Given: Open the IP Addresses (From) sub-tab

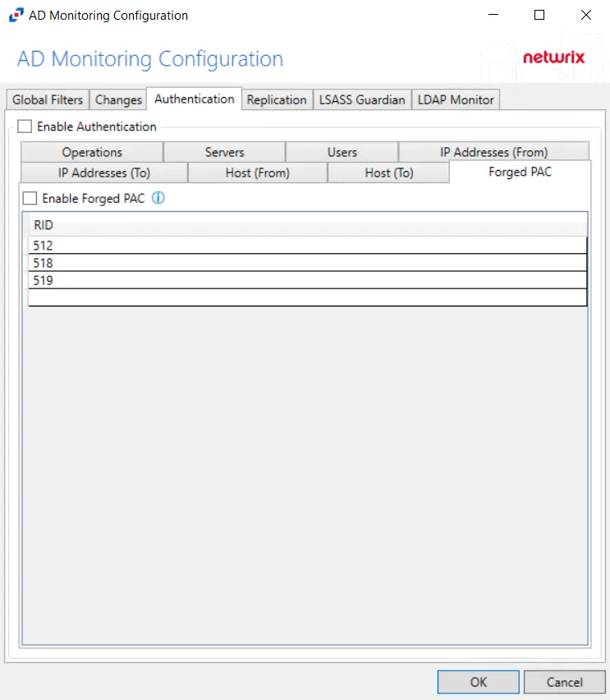Looking at the screenshot, I should point(493,152).
